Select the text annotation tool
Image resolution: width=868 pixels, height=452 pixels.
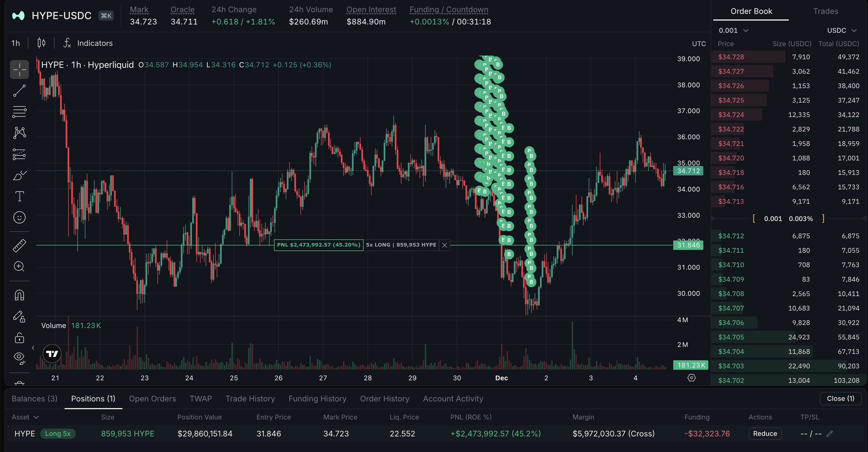pos(20,197)
